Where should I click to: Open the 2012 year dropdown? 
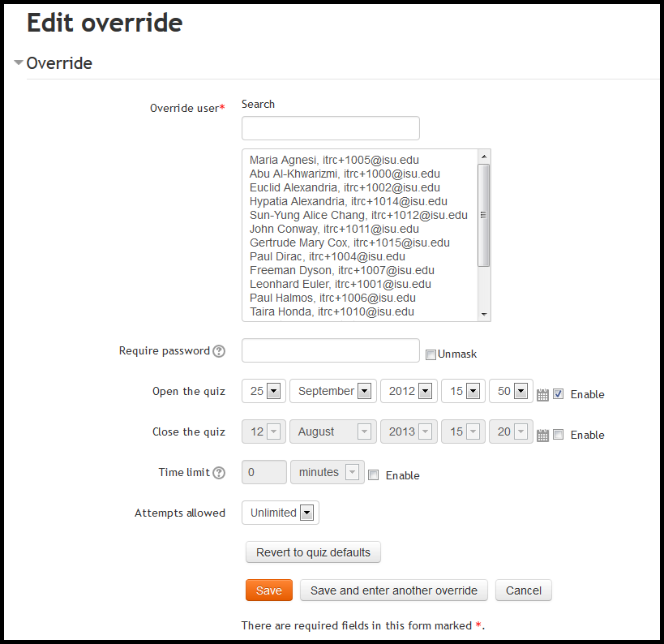pos(409,391)
